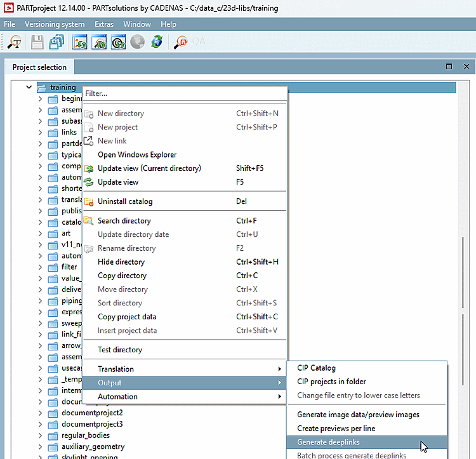Viewport: 476px width, 459px height.
Task: Click the Filter input field
Action: 184,93
